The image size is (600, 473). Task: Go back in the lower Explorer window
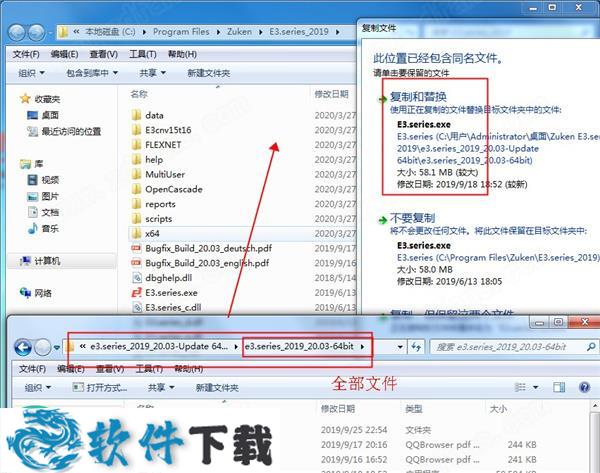(x=23, y=347)
